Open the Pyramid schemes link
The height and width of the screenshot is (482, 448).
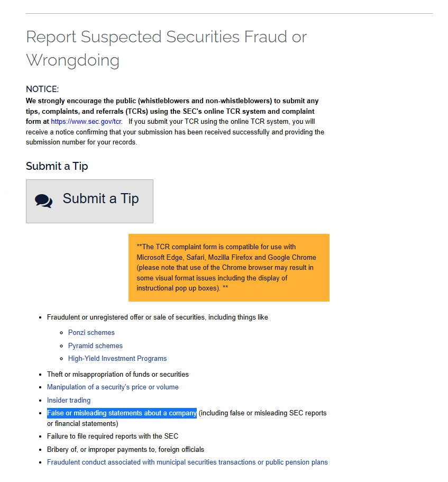coord(95,346)
